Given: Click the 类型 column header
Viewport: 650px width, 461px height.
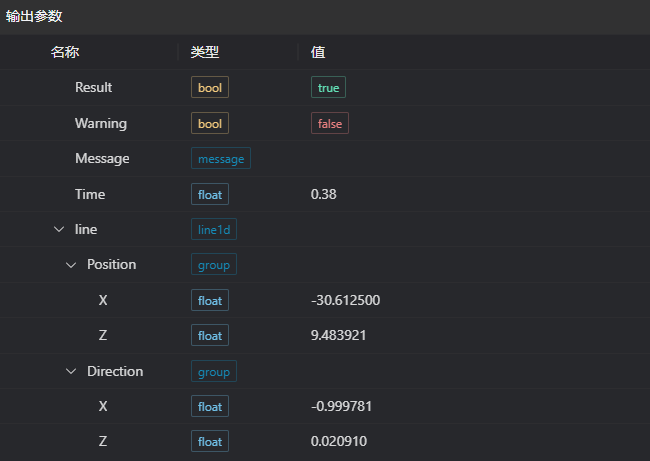Looking at the screenshot, I should 205,52.
